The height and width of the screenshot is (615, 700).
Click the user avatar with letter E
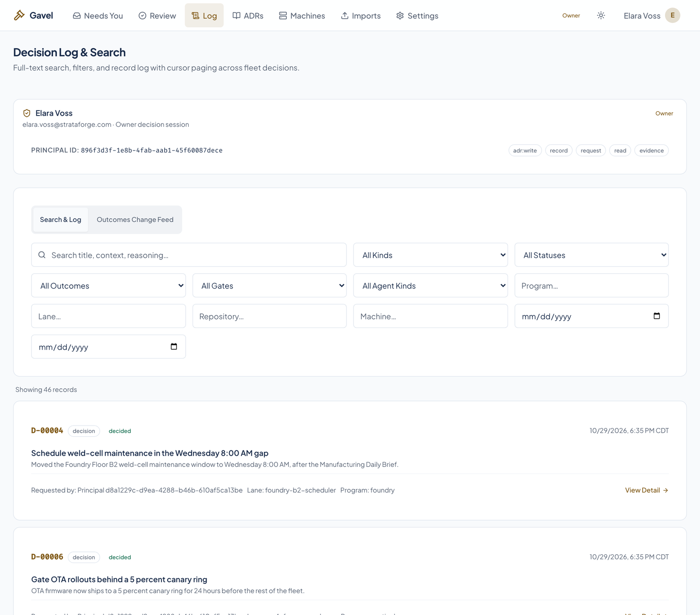point(672,16)
